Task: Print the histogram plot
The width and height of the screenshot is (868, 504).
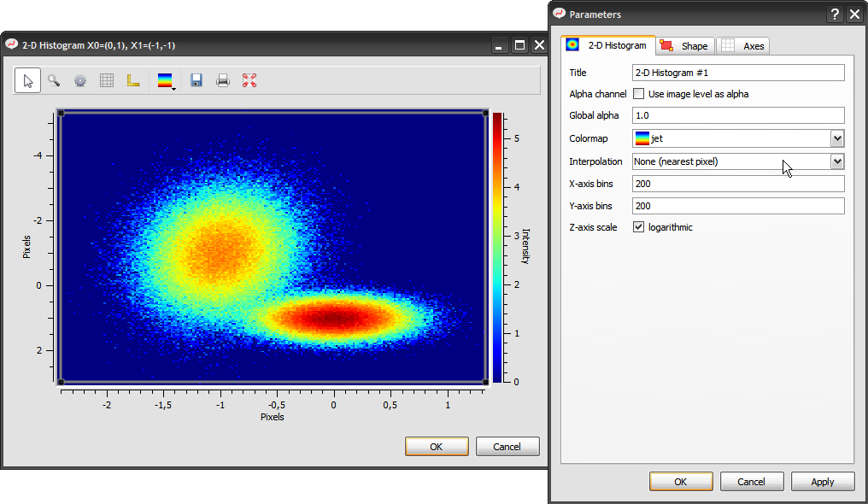Action: click(223, 80)
